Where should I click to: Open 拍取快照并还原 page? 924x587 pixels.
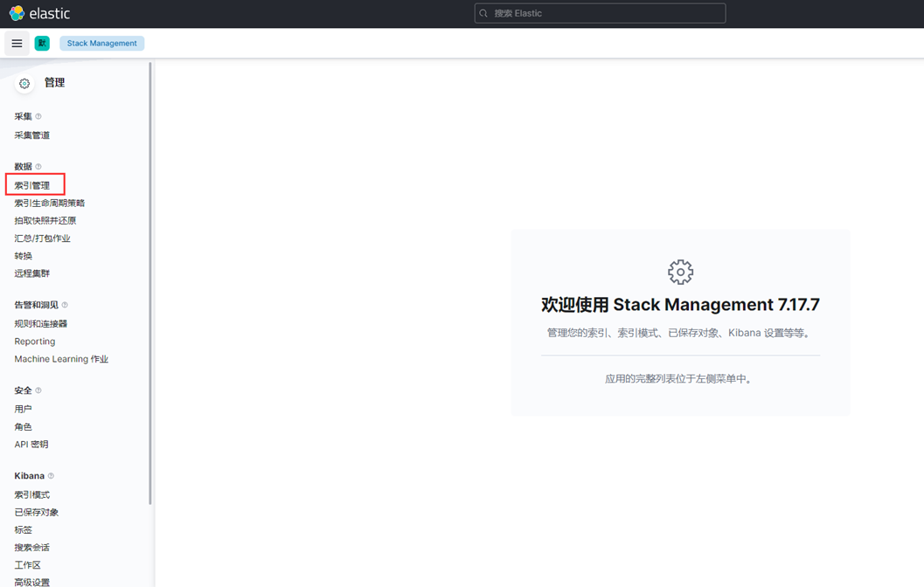(x=45, y=221)
